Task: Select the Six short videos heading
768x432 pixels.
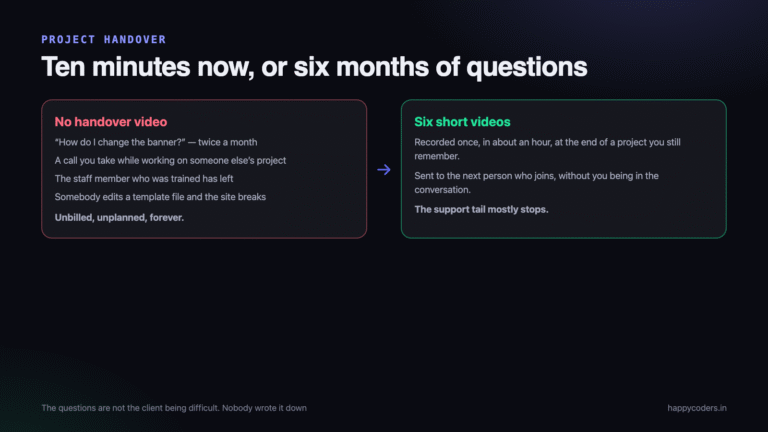Action: pos(462,122)
